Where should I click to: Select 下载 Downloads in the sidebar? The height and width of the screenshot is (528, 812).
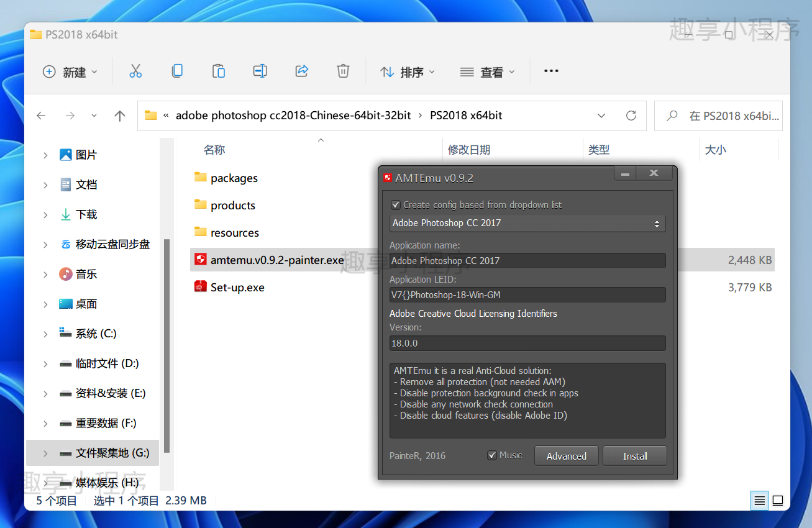point(79,214)
